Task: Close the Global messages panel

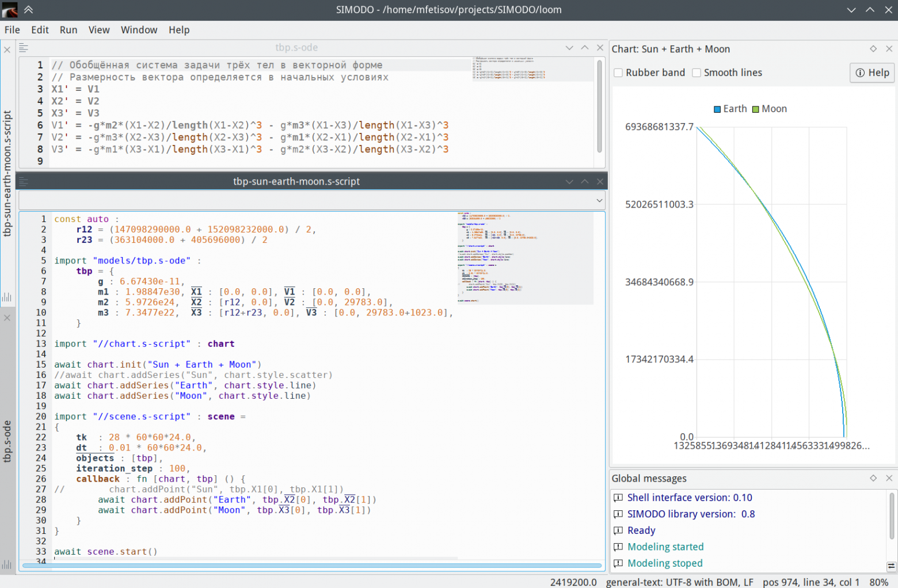Action: [889, 478]
